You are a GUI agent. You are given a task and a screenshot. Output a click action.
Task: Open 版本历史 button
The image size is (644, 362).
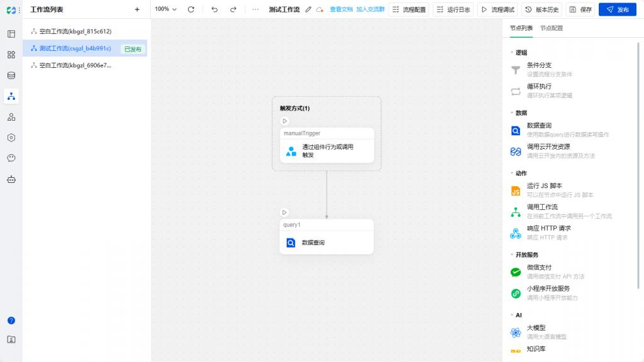coord(542,9)
